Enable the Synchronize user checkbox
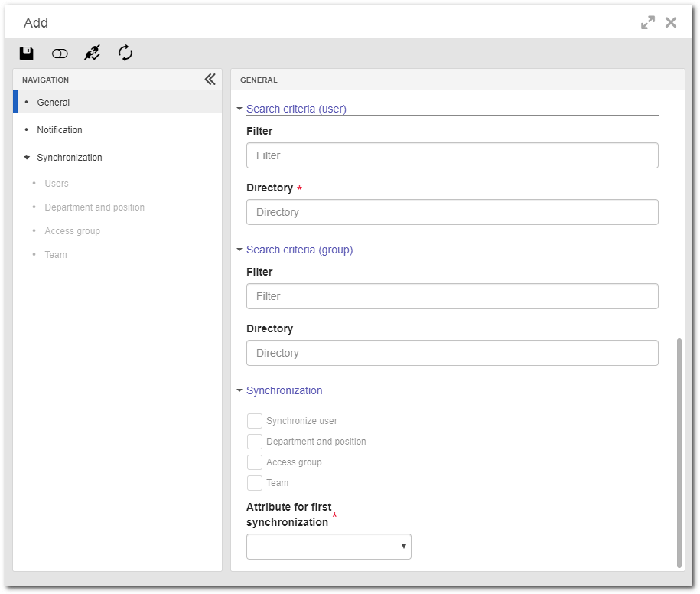Screen dimensions: 700x594 pyautogui.click(x=255, y=421)
